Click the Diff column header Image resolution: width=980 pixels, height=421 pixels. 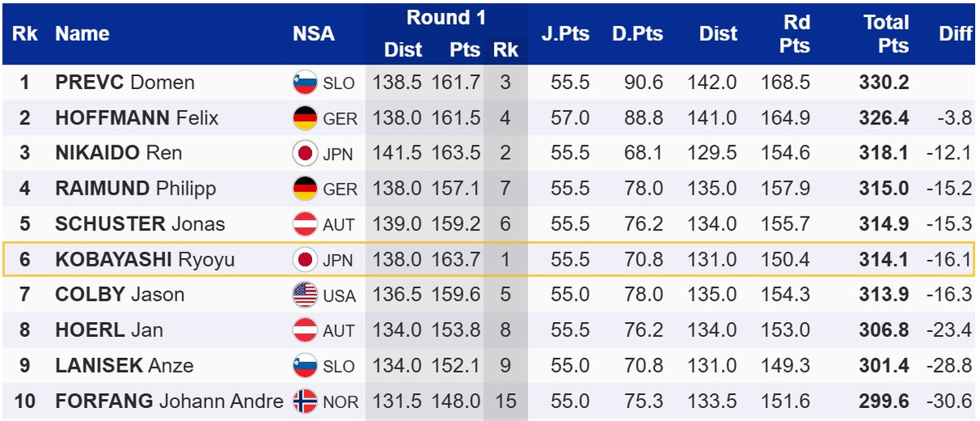(x=955, y=34)
